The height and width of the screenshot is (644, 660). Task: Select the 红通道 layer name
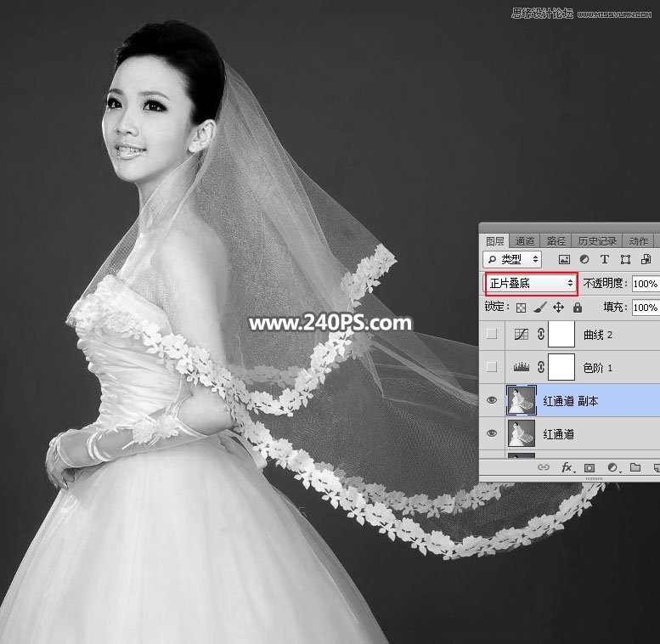[x=558, y=434]
